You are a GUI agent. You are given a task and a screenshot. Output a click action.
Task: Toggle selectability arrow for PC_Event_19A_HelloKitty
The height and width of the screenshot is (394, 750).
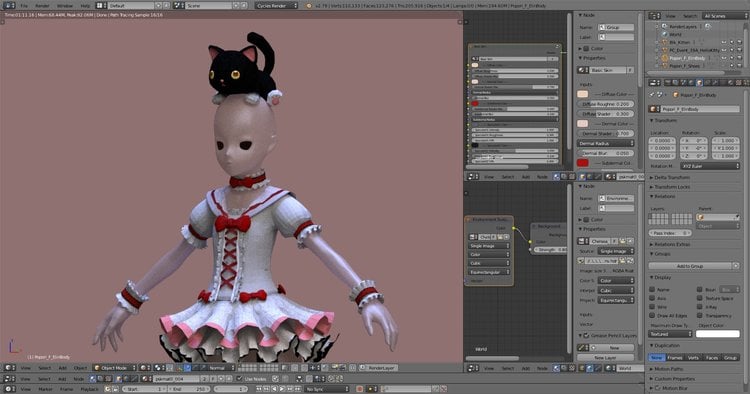click(732, 50)
